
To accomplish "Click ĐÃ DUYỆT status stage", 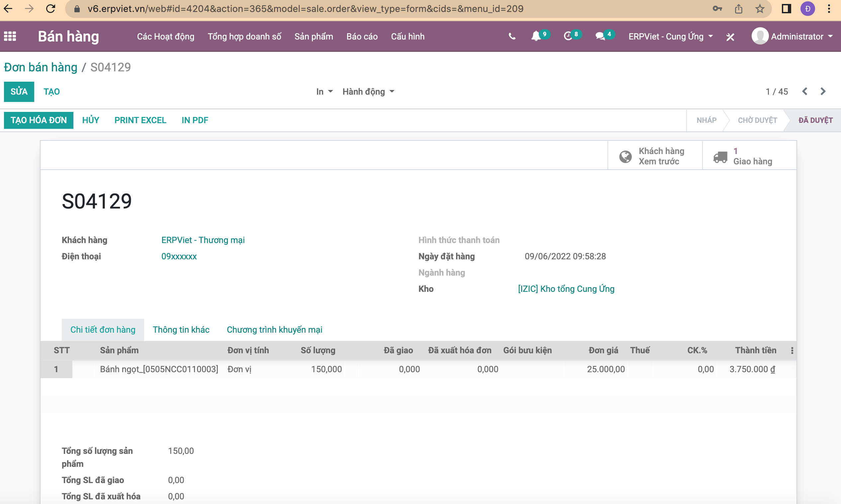I will pyautogui.click(x=815, y=120).
